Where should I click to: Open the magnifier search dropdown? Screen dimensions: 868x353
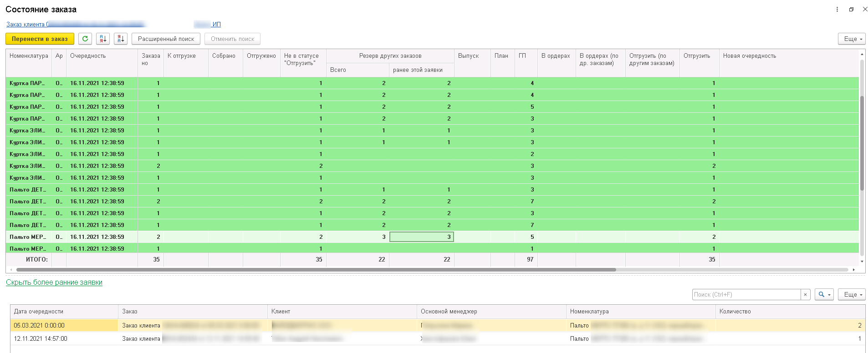pos(824,295)
